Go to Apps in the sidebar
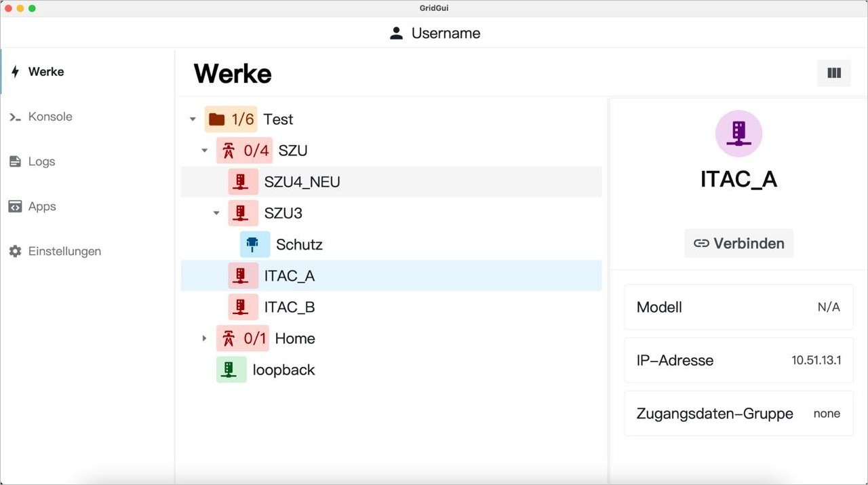The image size is (868, 485). coord(41,206)
